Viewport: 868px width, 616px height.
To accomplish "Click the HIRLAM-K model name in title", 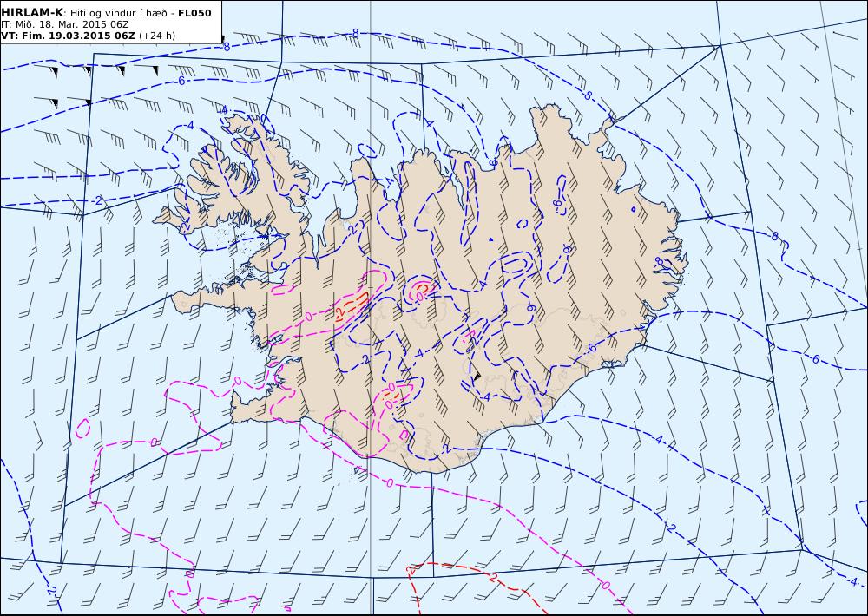I will pyautogui.click(x=32, y=13).
